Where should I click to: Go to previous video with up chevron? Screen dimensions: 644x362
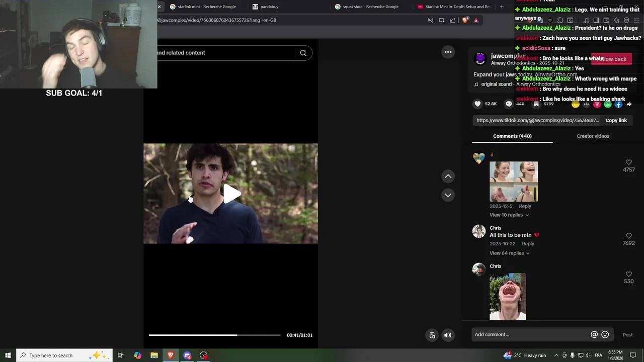[x=448, y=176]
